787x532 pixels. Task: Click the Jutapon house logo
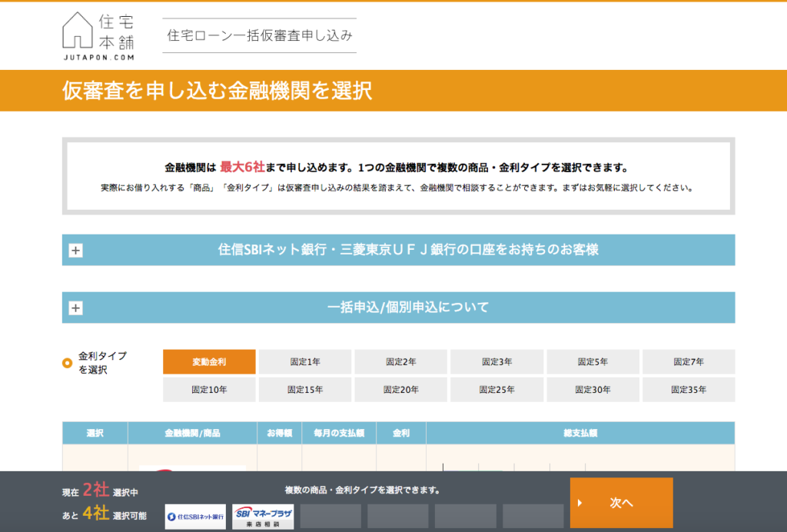[98, 36]
